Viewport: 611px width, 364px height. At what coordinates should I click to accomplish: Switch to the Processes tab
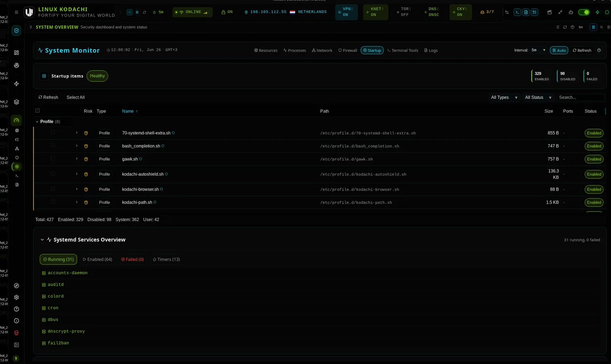tap(294, 50)
